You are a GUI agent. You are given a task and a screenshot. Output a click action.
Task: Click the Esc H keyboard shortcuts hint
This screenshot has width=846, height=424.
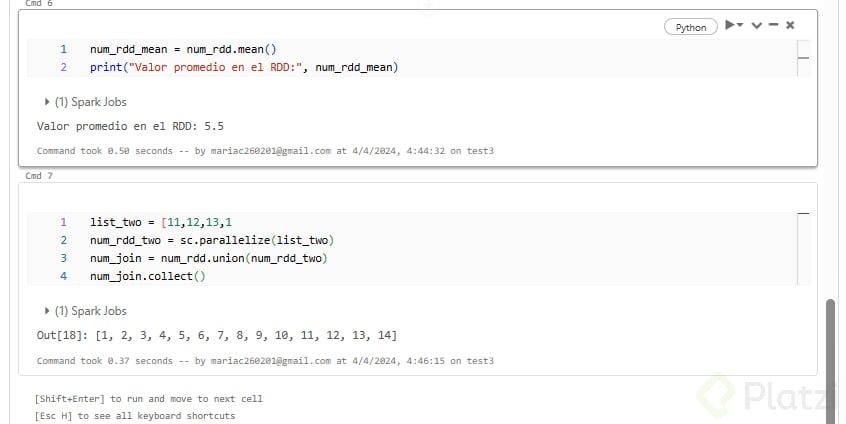(134, 415)
